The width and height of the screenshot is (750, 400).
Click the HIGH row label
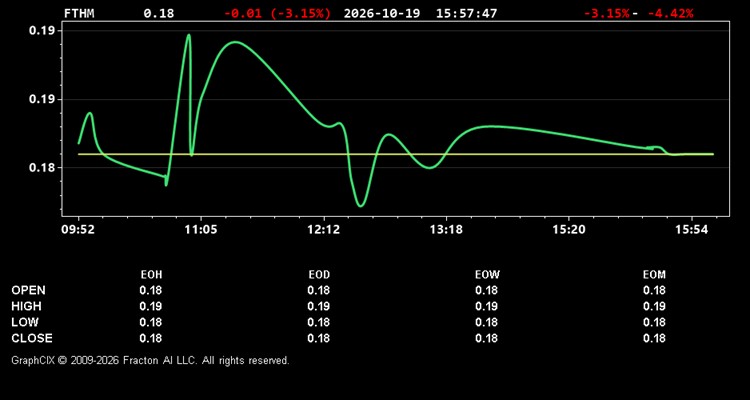(26, 306)
